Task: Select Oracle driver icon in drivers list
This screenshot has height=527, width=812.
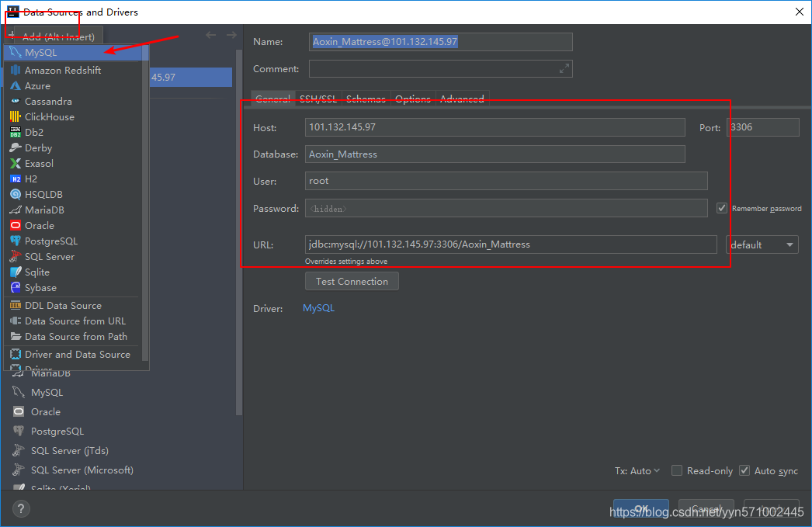Action: tap(19, 411)
